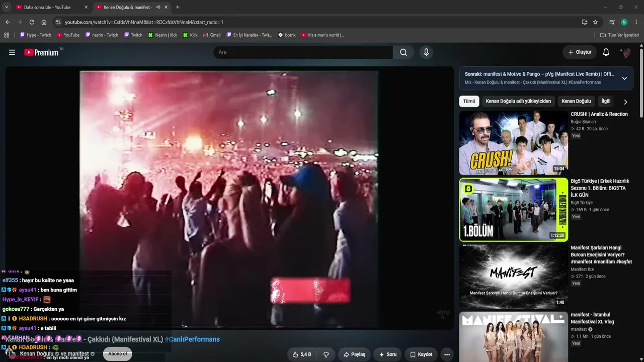The image size is (644, 362).
Task: Start voice search with the microphone icon
Action: [x=426, y=52]
